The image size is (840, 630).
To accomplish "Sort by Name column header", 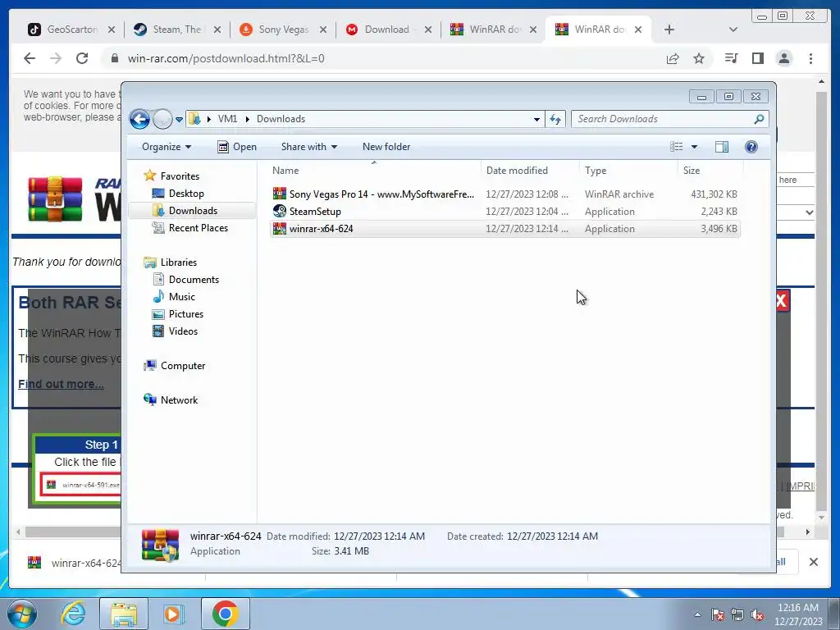I will click(374, 171).
